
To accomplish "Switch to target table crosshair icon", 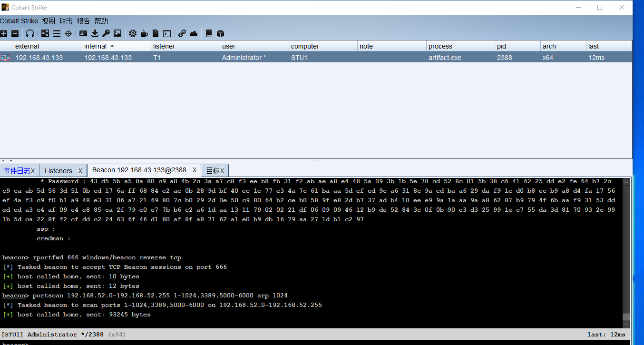I will coord(68,33).
